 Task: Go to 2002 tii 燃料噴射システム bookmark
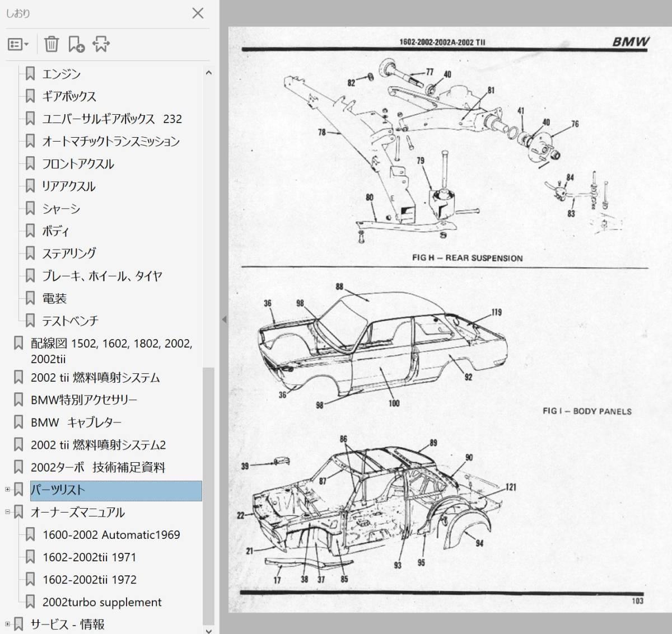click(95, 377)
